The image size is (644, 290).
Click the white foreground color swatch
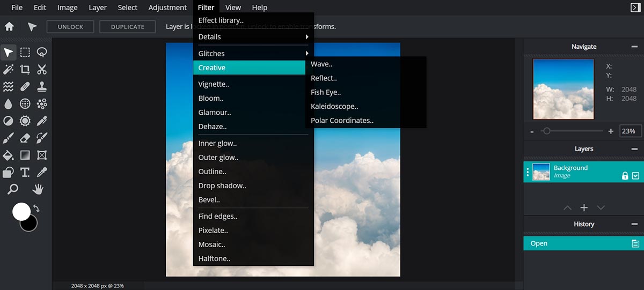click(21, 212)
